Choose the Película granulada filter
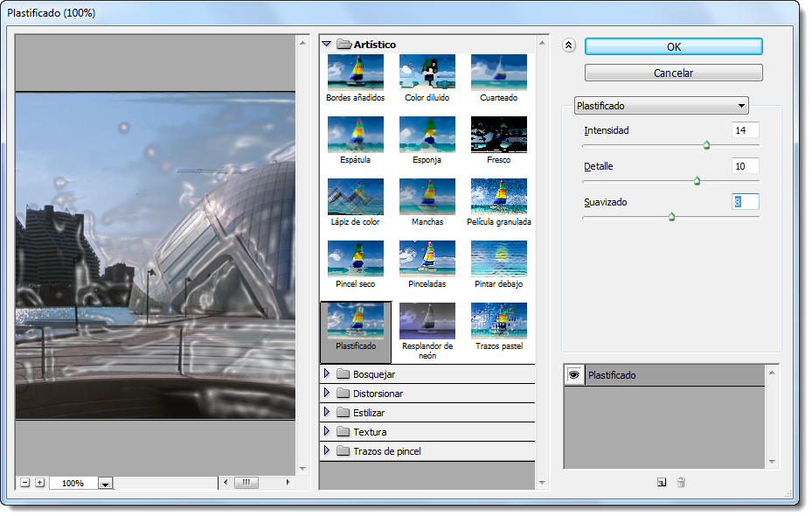 (x=499, y=197)
